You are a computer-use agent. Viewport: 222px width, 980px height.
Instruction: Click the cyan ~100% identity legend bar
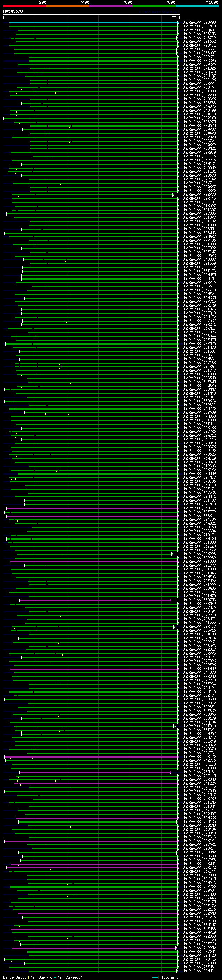click(197, 6)
